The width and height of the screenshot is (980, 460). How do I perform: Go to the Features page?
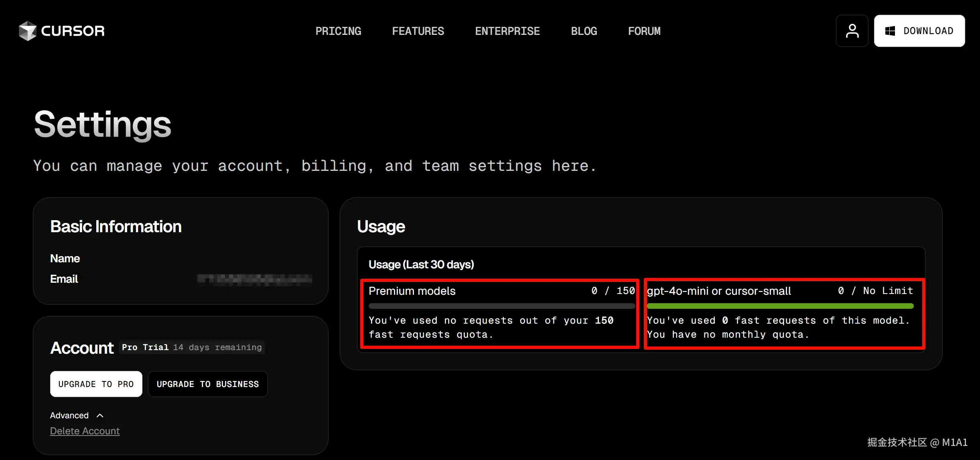(x=418, y=31)
